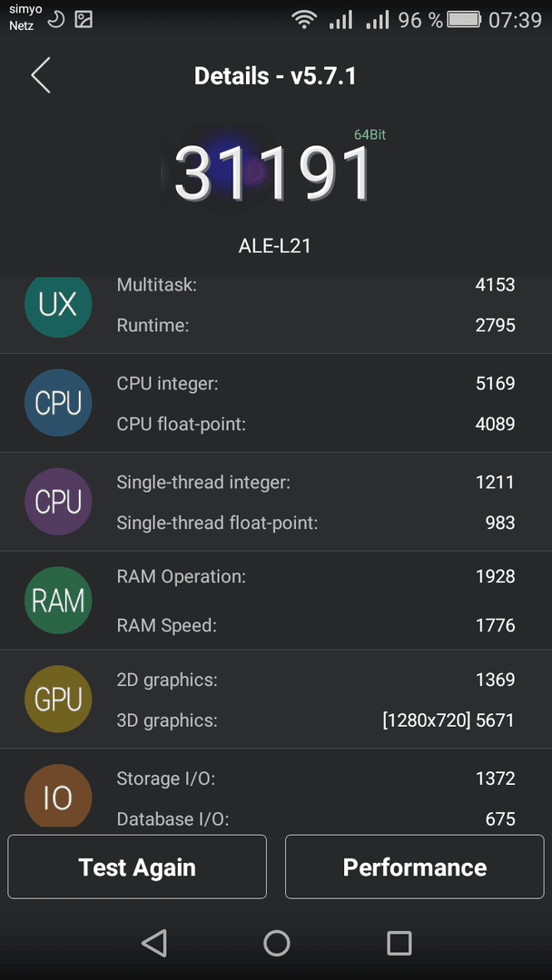
Task: Select the 3D graphics score row
Action: 316,720
